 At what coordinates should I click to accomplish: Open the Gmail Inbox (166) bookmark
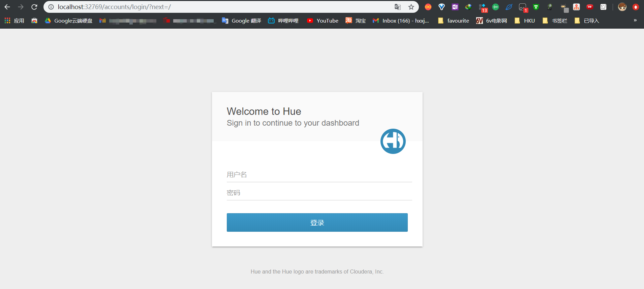tap(401, 21)
